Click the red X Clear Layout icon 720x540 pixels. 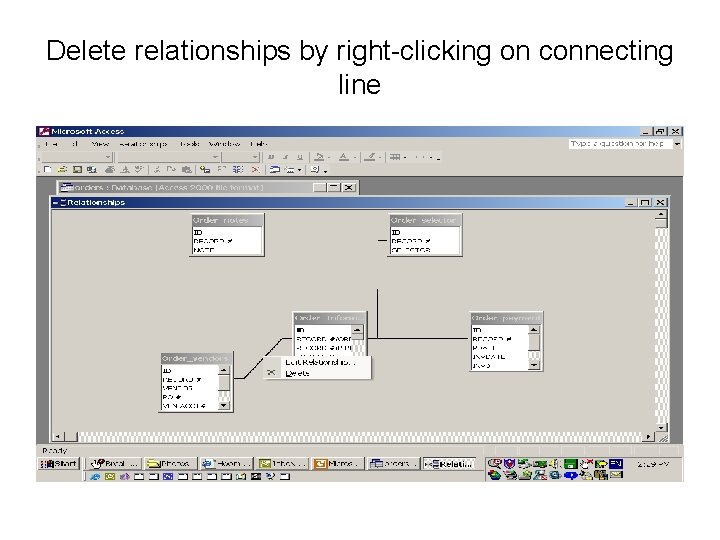coord(255,170)
